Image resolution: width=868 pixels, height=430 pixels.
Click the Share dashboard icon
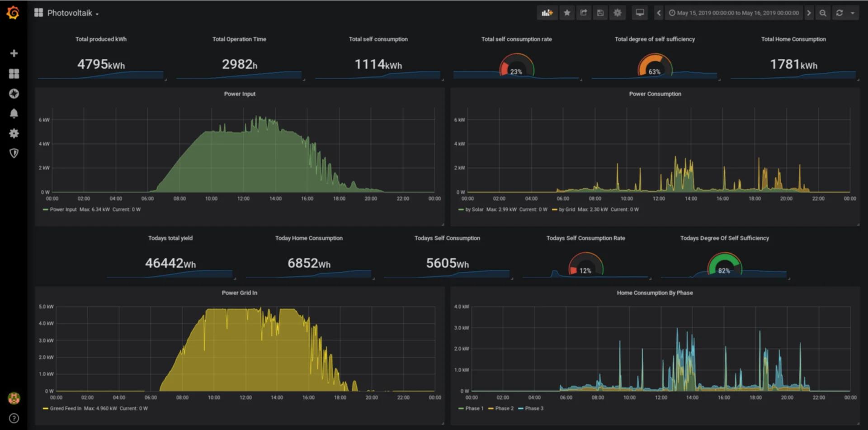[584, 13]
